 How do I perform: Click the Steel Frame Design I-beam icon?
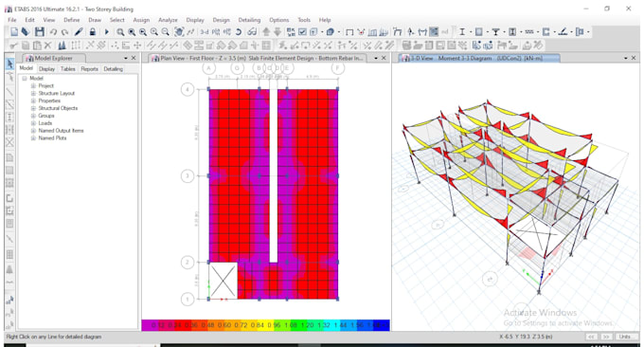pos(462,31)
